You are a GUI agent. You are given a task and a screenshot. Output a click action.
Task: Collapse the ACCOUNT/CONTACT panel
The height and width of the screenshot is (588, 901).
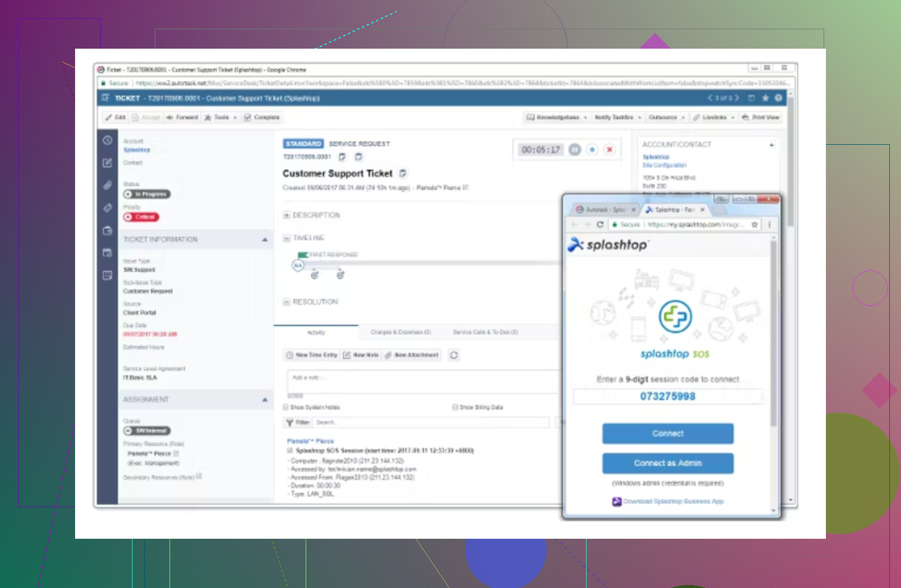(x=771, y=144)
